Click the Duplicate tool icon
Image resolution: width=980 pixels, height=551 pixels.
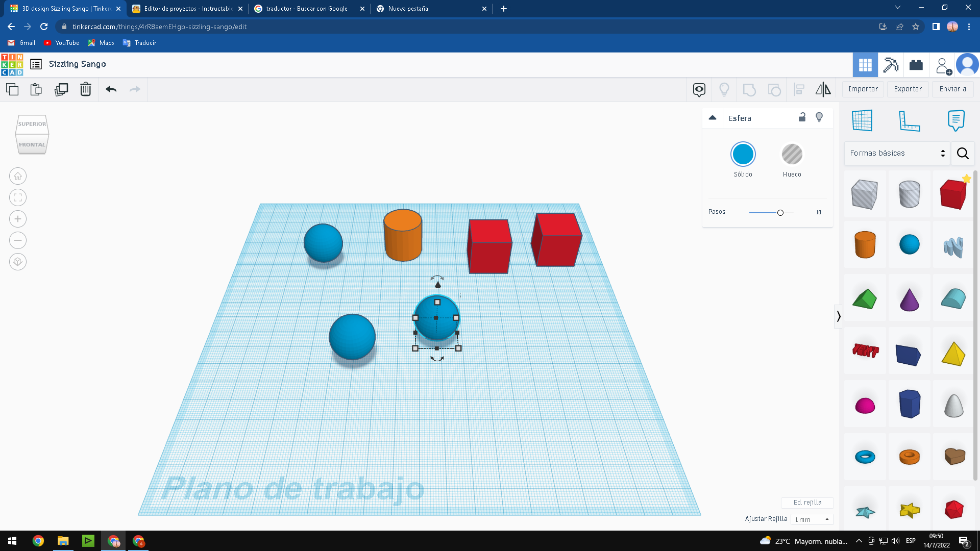pos(61,89)
